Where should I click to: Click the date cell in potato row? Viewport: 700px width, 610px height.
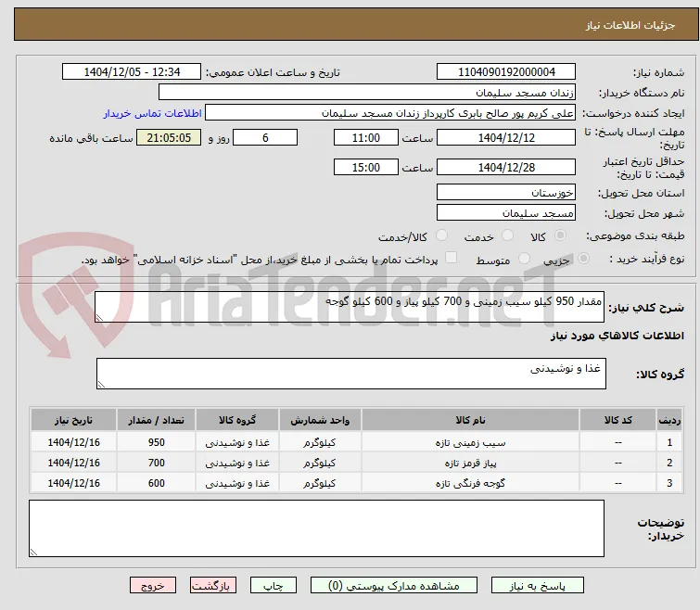click(73, 442)
